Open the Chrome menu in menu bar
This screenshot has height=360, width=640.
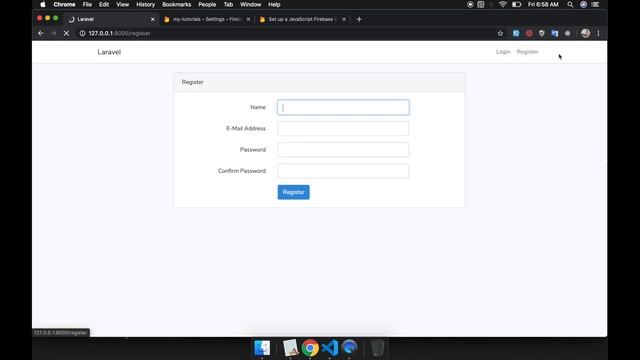tap(64, 4)
